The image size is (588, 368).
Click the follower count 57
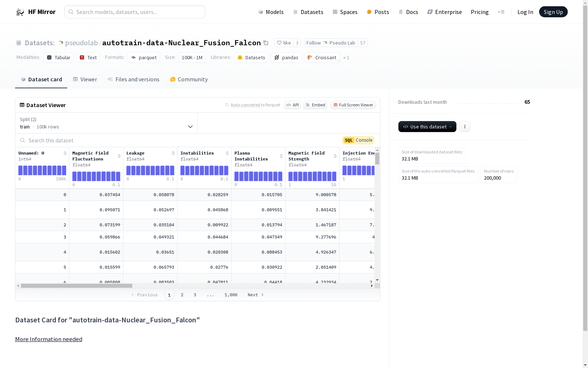coord(363,43)
